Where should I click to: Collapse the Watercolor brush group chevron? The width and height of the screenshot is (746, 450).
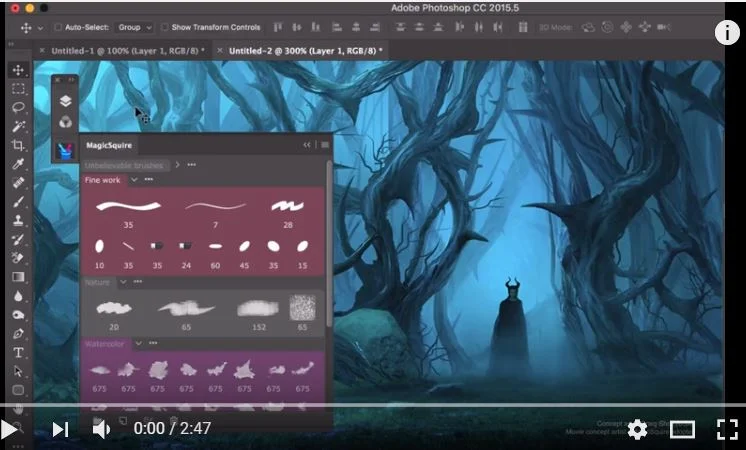coord(138,343)
